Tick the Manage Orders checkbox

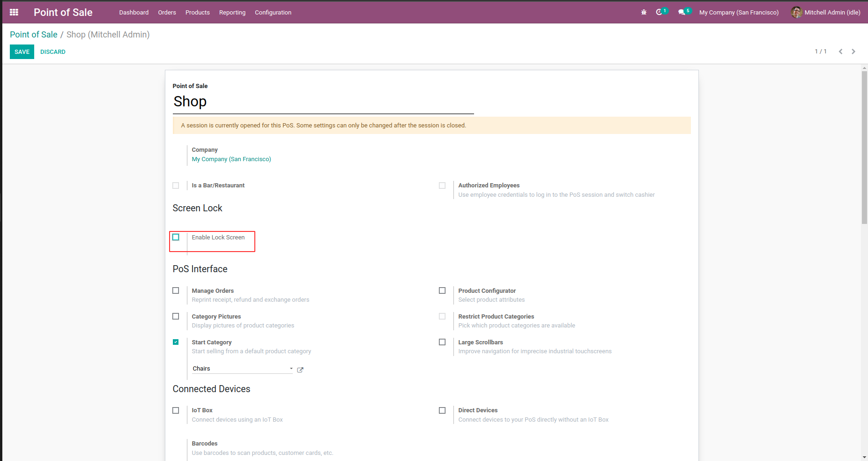[176, 290]
